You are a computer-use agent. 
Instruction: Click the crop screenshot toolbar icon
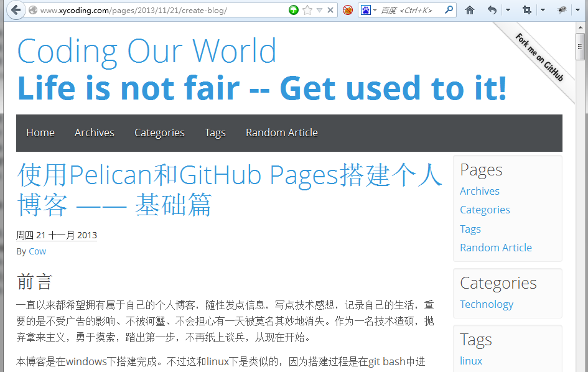click(527, 10)
